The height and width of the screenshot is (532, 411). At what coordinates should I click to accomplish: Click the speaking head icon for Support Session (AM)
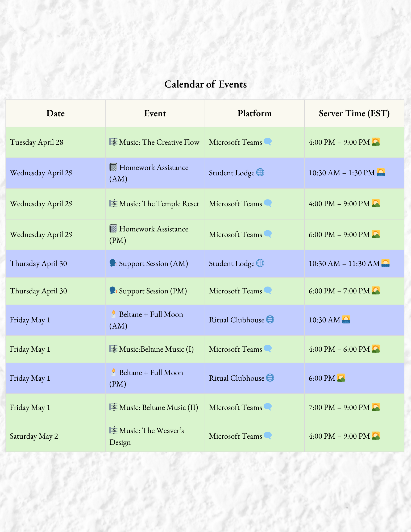[x=113, y=263]
